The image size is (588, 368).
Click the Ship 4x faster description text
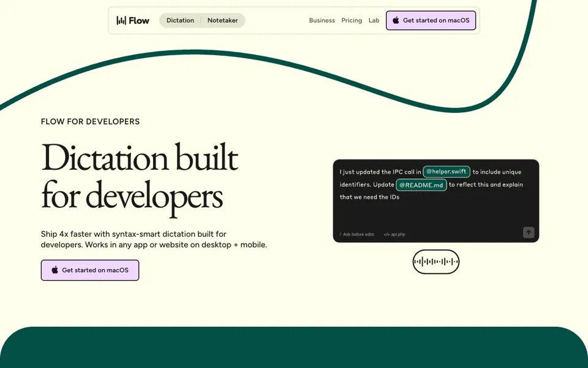[154, 239]
